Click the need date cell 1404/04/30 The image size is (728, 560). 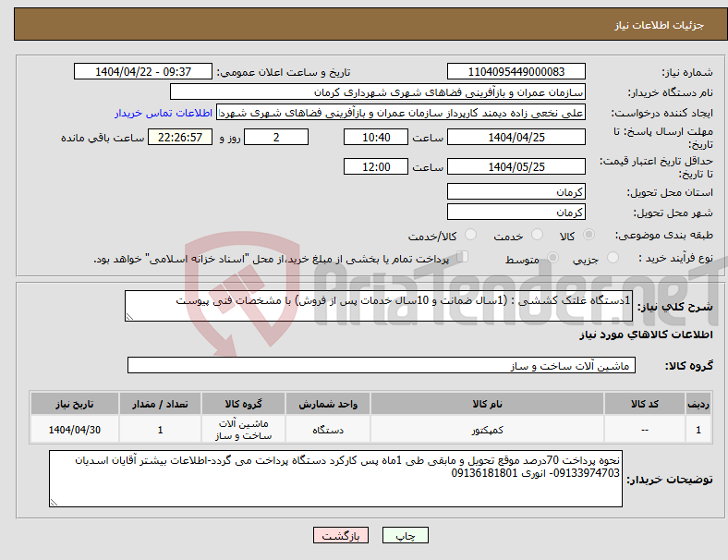pos(75,430)
